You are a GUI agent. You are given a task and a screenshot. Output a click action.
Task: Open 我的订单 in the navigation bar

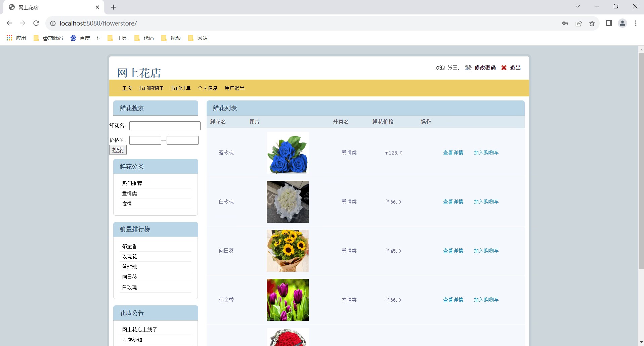[181, 88]
